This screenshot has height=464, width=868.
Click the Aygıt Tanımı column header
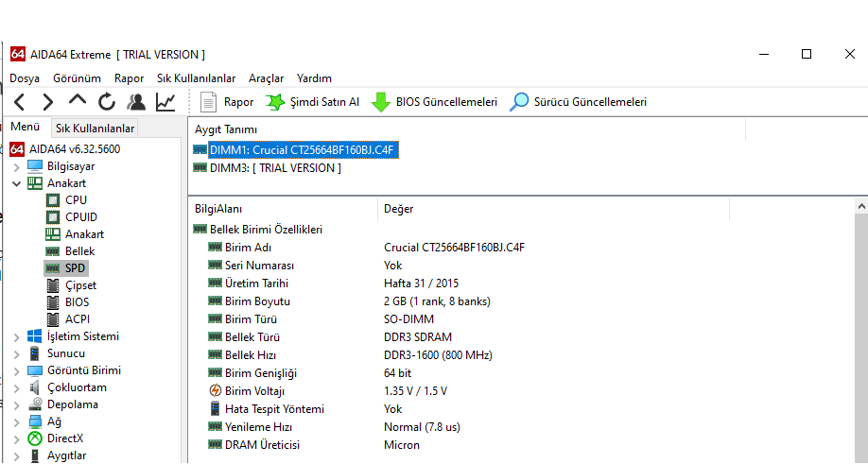(x=469, y=129)
